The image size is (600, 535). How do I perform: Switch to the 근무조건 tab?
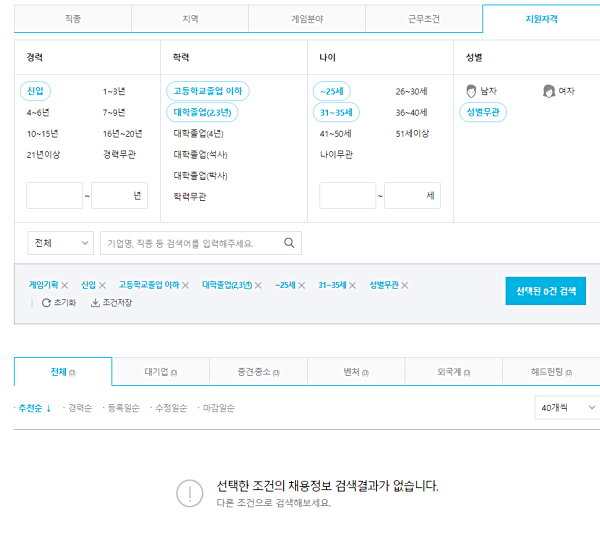(424, 19)
